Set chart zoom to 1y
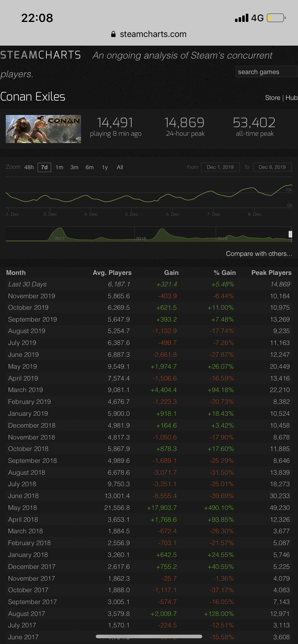Image resolution: width=298 pixels, height=644 pixels. click(105, 167)
